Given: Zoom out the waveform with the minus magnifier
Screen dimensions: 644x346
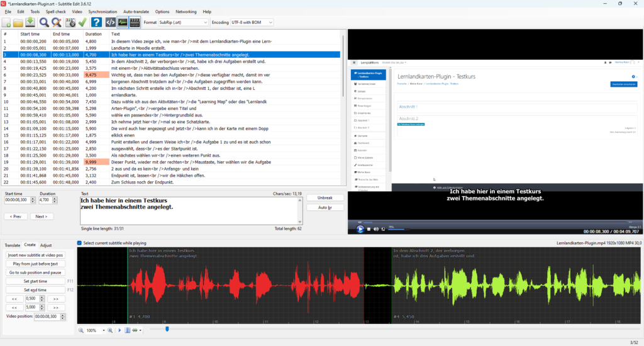Looking at the screenshot, I should tap(81, 330).
